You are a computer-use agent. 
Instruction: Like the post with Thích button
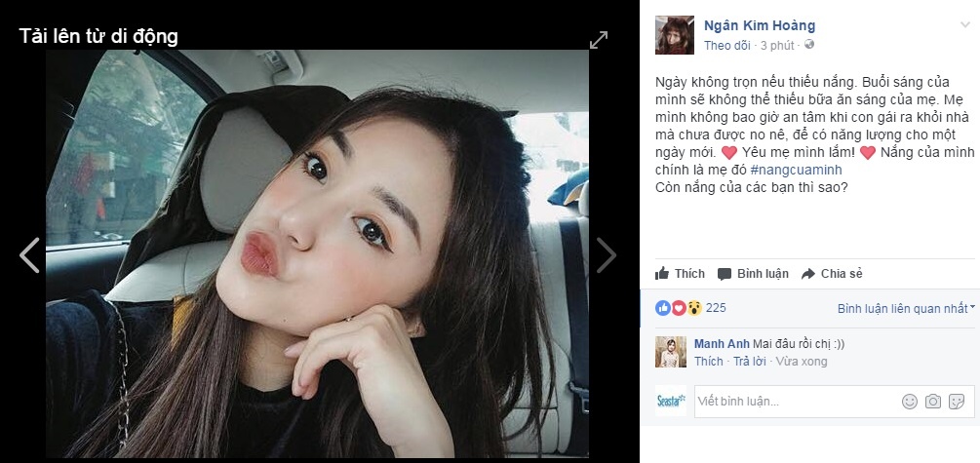coord(680,274)
